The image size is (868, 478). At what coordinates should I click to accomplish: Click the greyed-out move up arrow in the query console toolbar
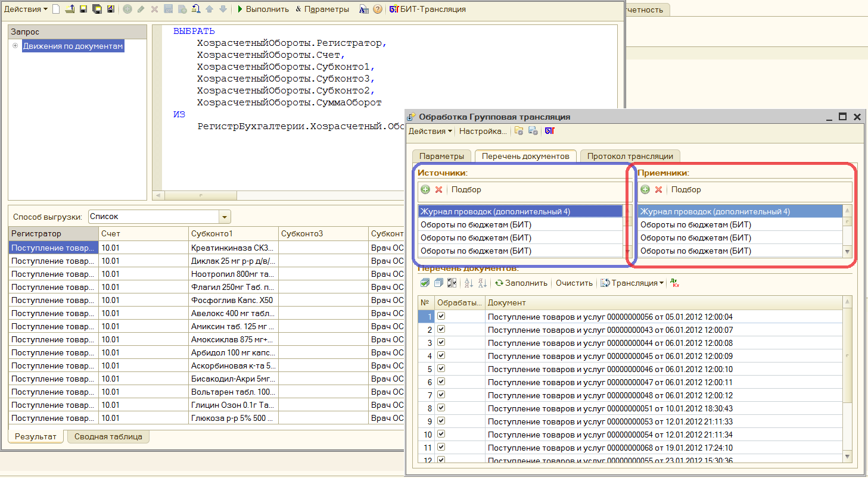(209, 9)
